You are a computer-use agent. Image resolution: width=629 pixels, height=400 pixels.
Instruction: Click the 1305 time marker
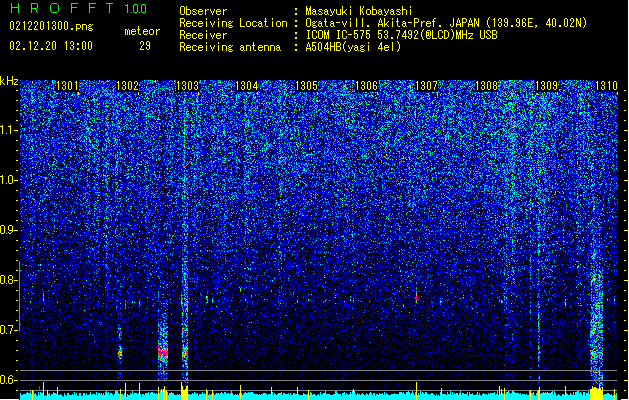tap(307, 86)
